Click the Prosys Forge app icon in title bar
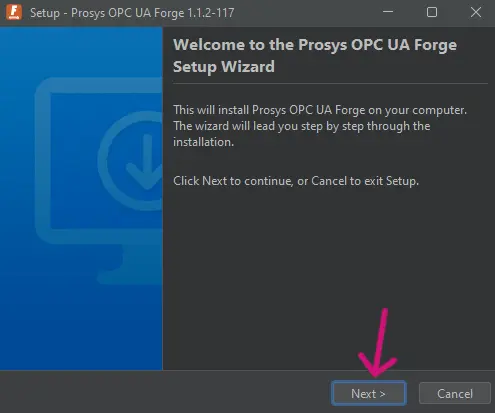This screenshot has height=413, width=495. [x=14, y=12]
